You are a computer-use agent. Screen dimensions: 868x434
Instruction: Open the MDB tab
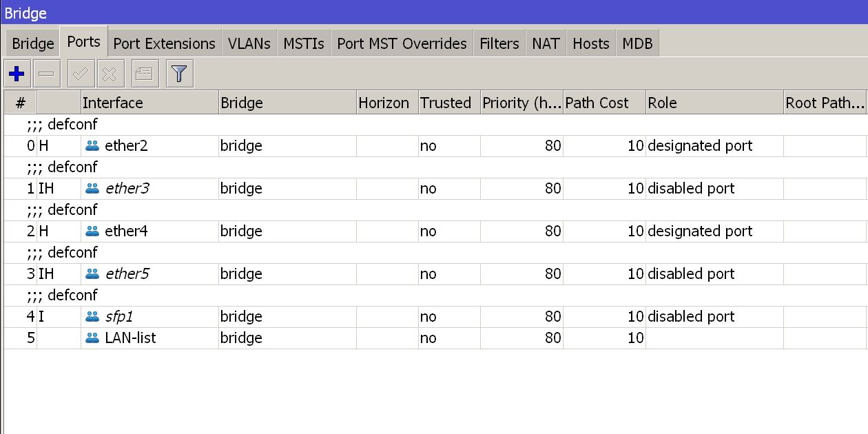pyautogui.click(x=637, y=43)
